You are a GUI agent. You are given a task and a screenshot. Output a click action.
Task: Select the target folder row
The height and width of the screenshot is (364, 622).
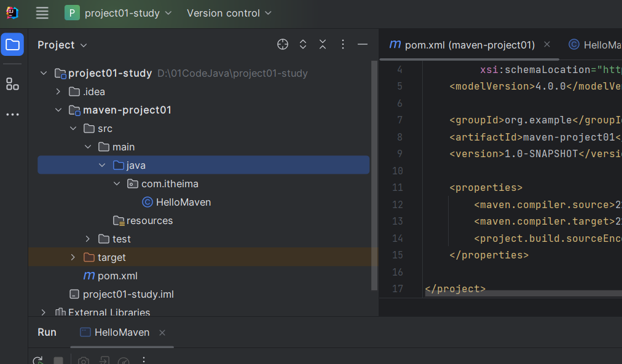(x=203, y=257)
